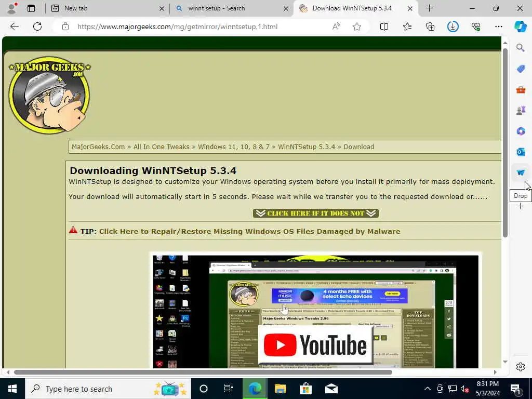The image size is (532, 399).
Task: Add this page to favorites star
Action: [x=356, y=26]
